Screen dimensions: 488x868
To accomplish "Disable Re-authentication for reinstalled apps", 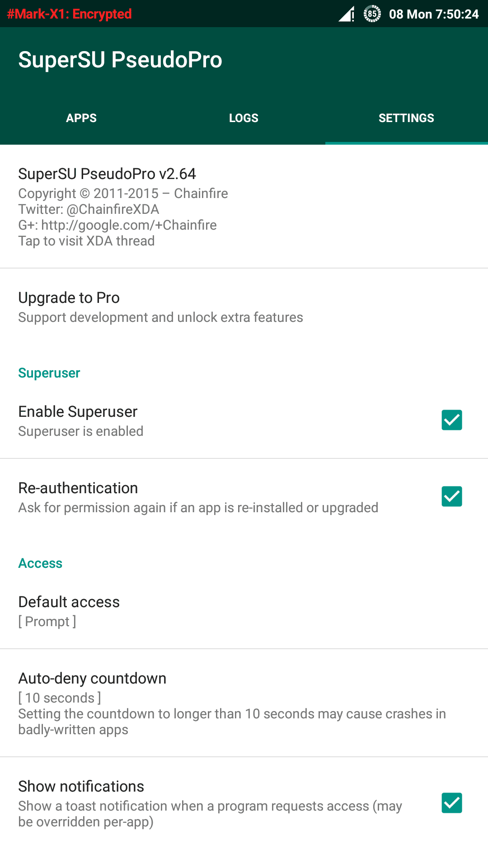I will (x=451, y=497).
